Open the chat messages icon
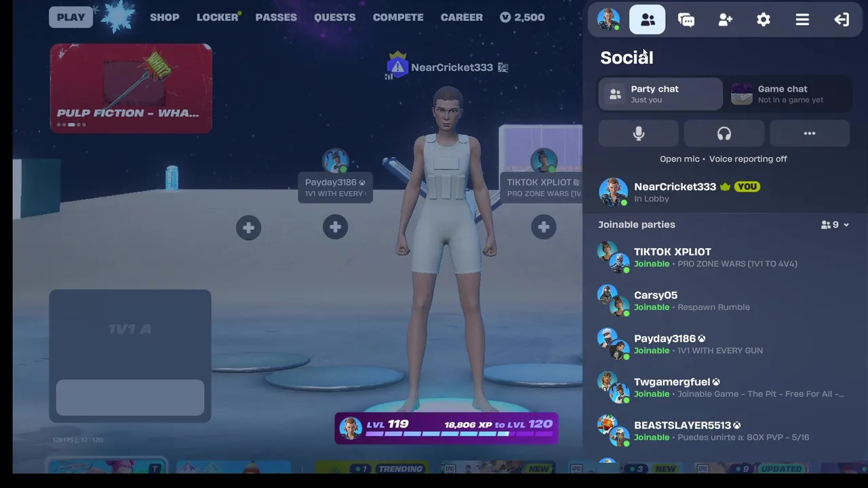Screen dimensions: 868x488 pyautogui.click(x=686, y=20)
